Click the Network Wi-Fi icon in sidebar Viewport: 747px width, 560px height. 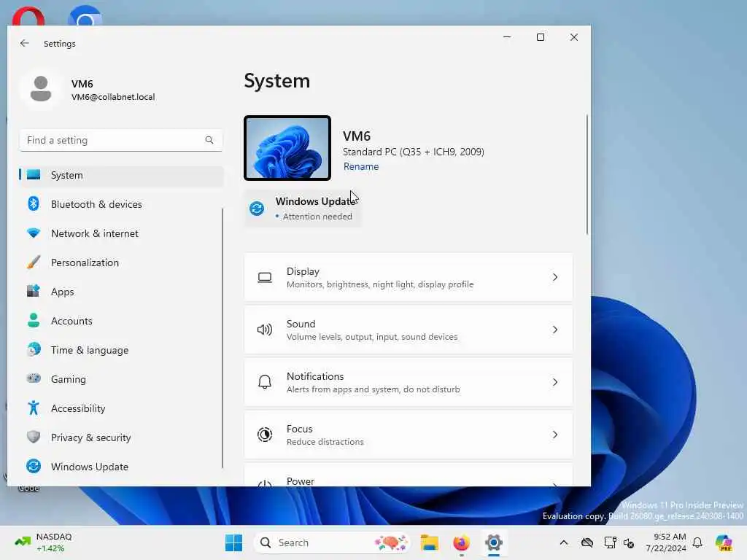point(34,233)
